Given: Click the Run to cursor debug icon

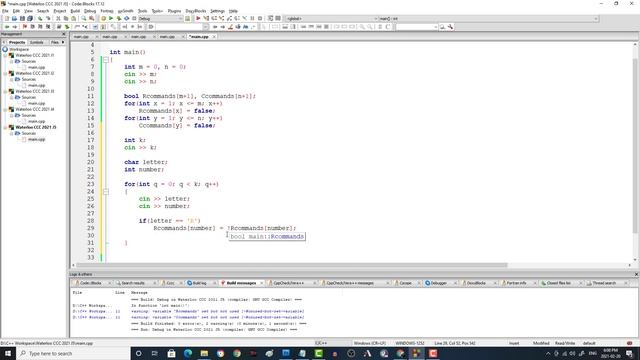Looking at the screenshot, I should pyautogui.click(x=206, y=18).
